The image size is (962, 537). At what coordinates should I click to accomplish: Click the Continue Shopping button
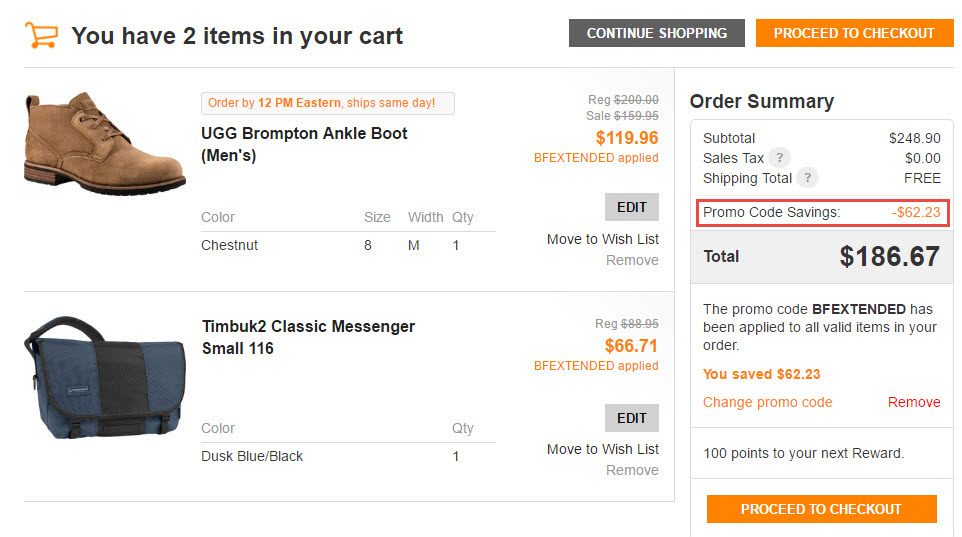(656, 33)
